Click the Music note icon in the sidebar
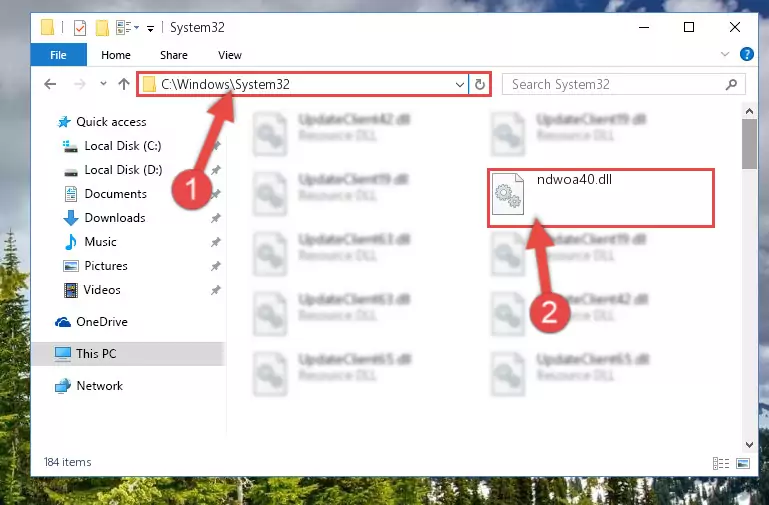The width and height of the screenshot is (769, 505). tap(71, 242)
